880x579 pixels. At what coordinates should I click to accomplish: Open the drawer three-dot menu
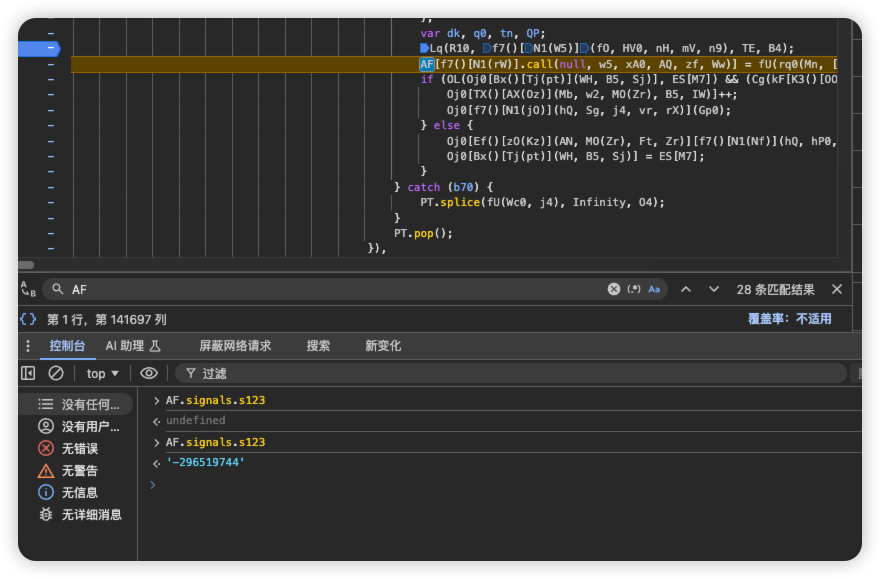tap(28, 346)
